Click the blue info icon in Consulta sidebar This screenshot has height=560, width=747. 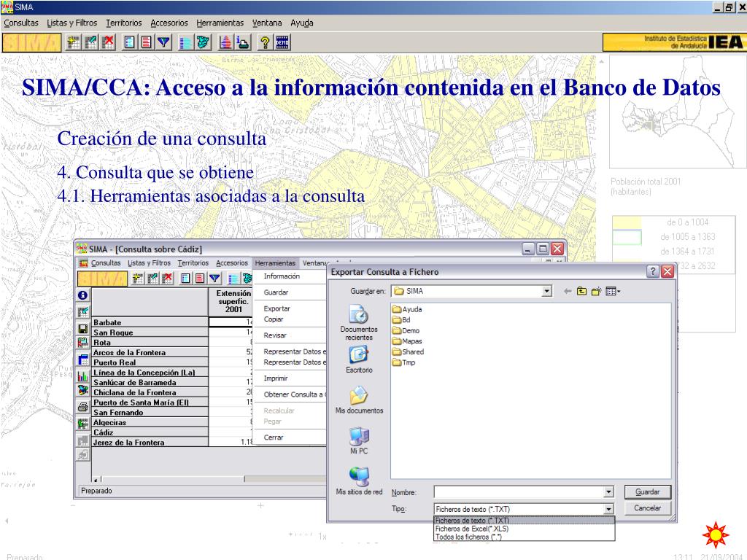click(83, 295)
